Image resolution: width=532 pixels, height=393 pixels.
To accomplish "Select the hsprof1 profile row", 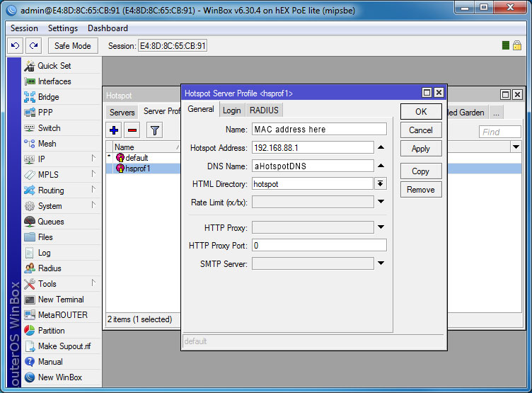I will [x=143, y=169].
